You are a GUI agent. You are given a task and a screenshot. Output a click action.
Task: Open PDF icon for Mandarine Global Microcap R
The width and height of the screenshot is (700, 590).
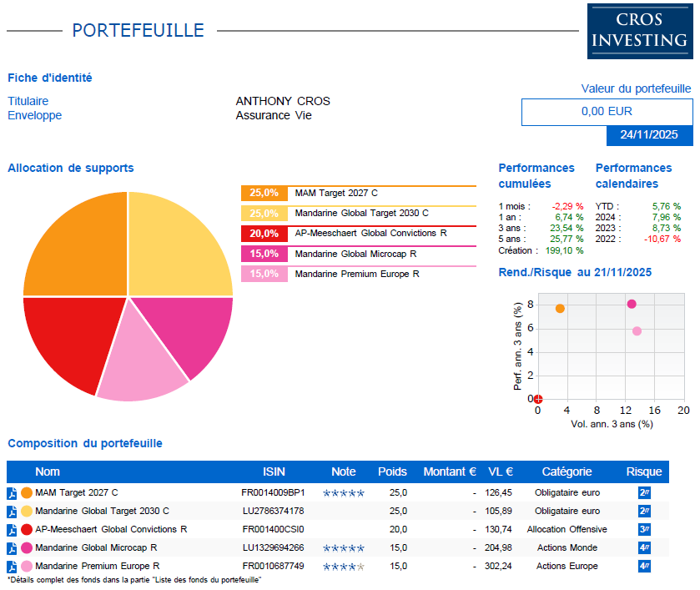[12, 548]
